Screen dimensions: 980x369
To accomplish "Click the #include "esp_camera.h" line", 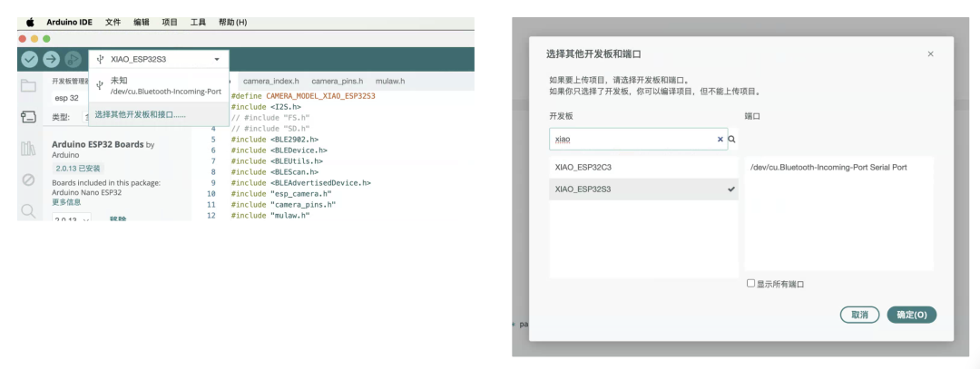I will tap(280, 193).
